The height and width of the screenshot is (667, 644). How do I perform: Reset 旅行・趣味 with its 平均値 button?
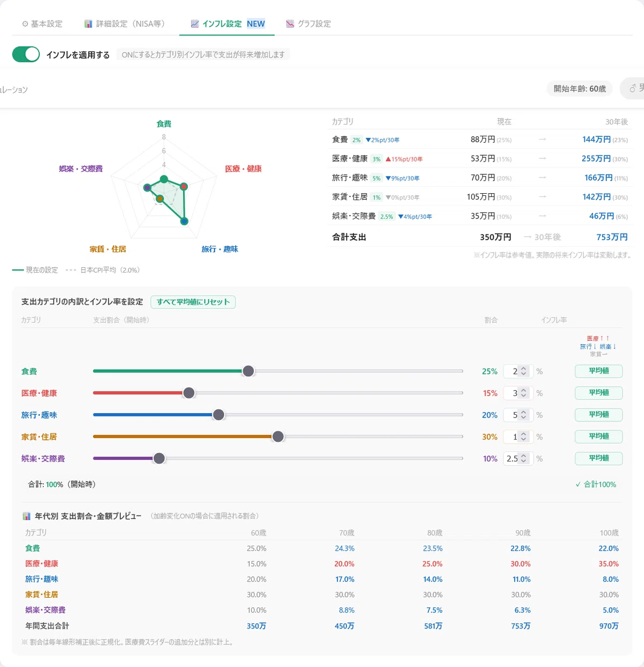coord(599,415)
